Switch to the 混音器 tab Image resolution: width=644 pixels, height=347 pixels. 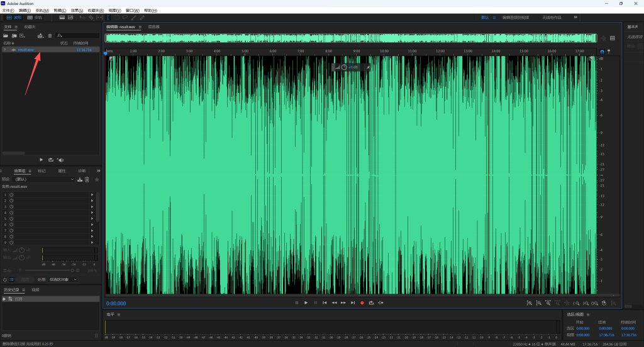point(153,26)
